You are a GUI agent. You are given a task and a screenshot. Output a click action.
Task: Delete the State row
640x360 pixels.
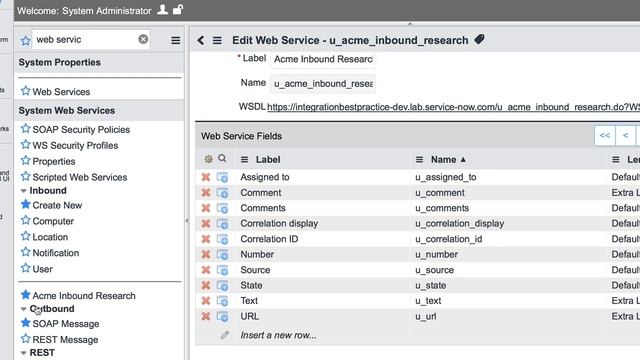coord(206,285)
